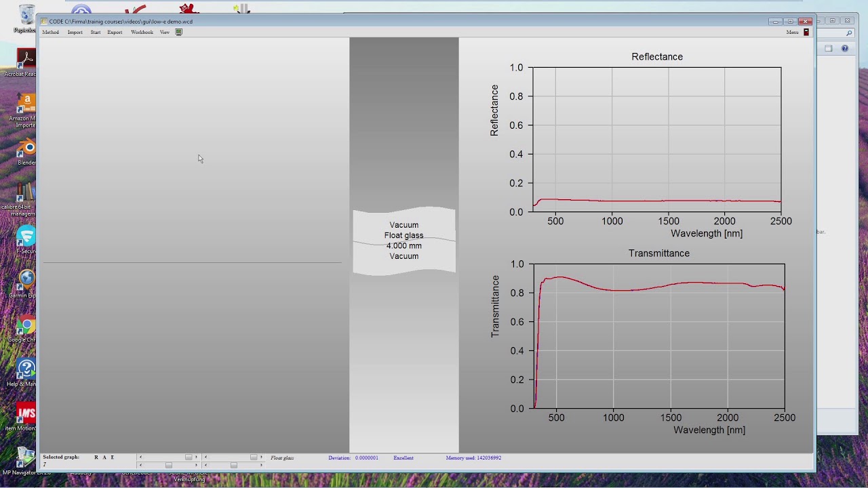The image size is (868, 488).
Task: Click the Reflectance graph plot area
Action: click(x=657, y=140)
